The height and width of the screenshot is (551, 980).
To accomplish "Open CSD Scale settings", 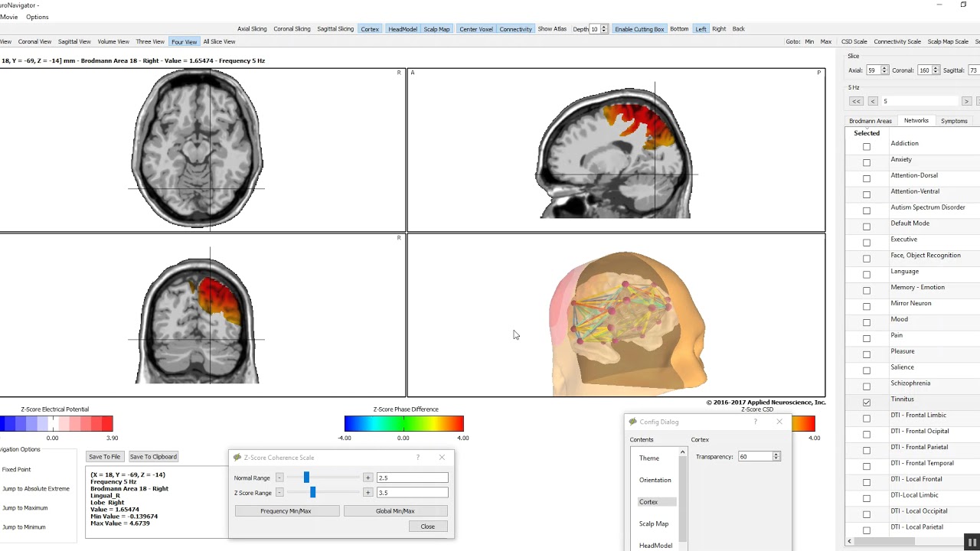I will pyautogui.click(x=854, y=41).
